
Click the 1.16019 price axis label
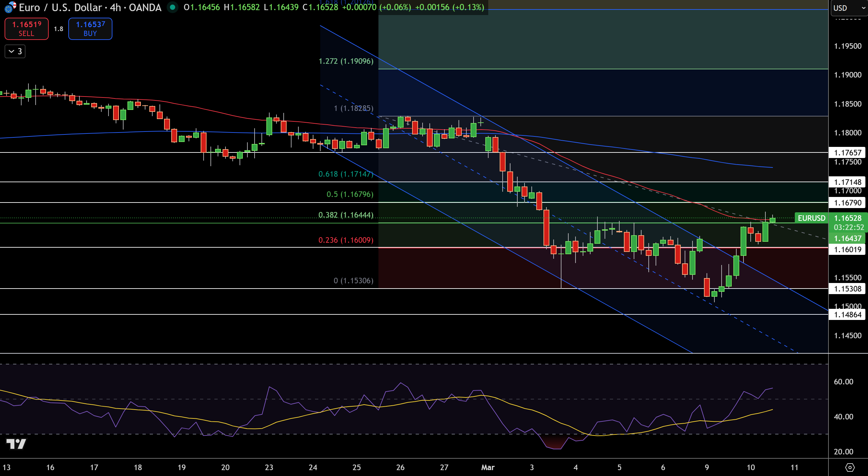pos(847,249)
